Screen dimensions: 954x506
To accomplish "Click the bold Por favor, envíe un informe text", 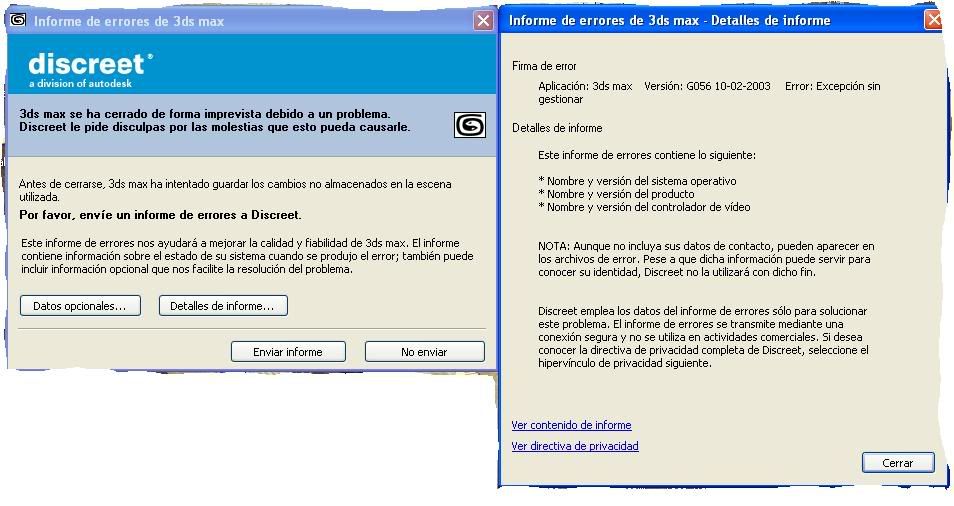I will 160,215.
